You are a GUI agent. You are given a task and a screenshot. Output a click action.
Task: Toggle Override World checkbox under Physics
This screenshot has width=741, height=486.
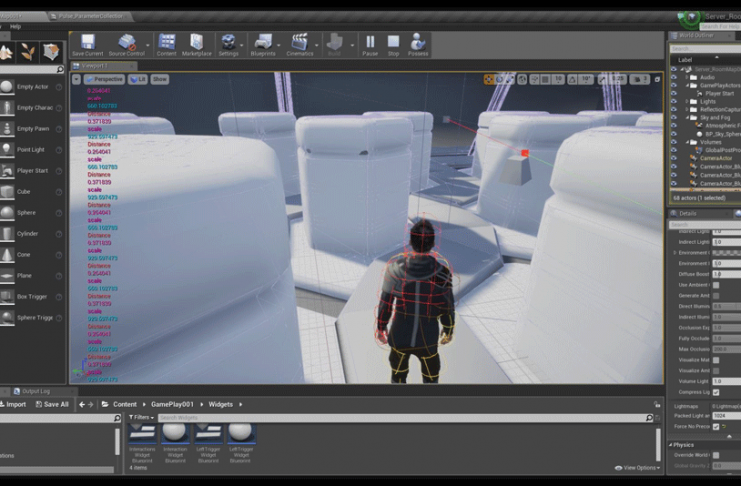(716, 455)
